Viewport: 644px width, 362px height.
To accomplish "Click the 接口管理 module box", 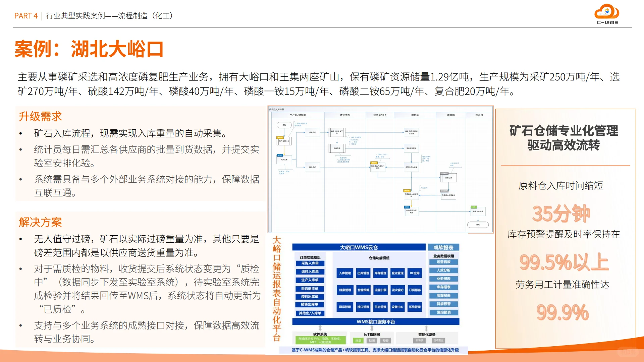I will pos(363,307).
